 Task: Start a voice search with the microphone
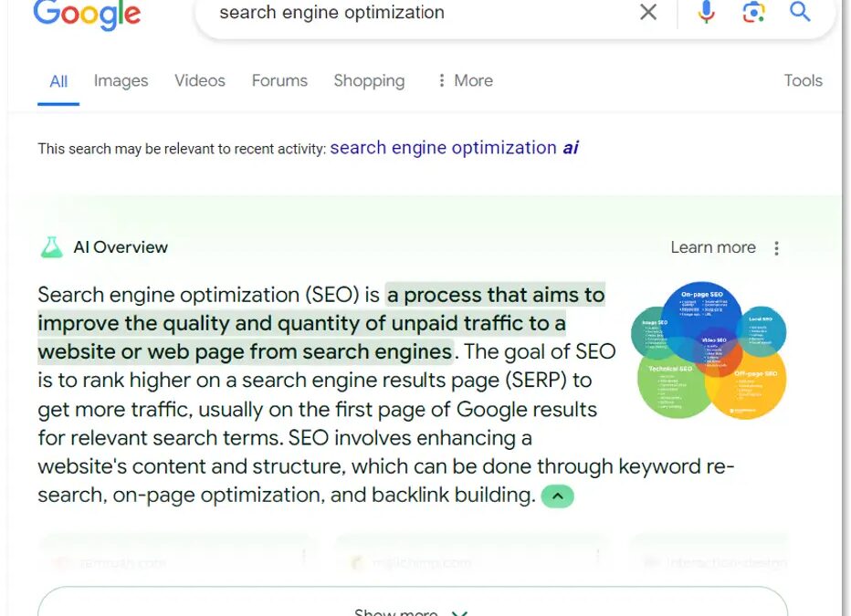(x=705, y=12)
